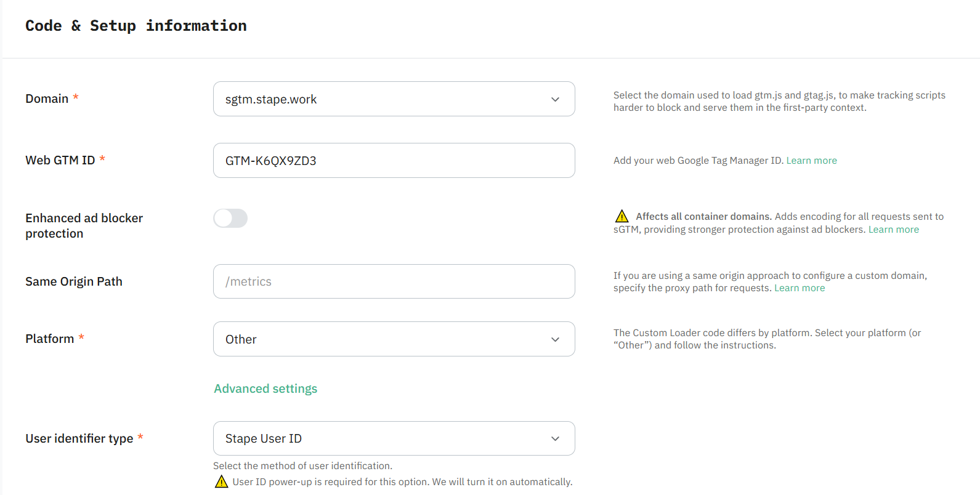Image resolution: width=980 pixels, height=495 pixels.
Task: Open Learn more link for Web GTM ID
Action: coord(811,161)
